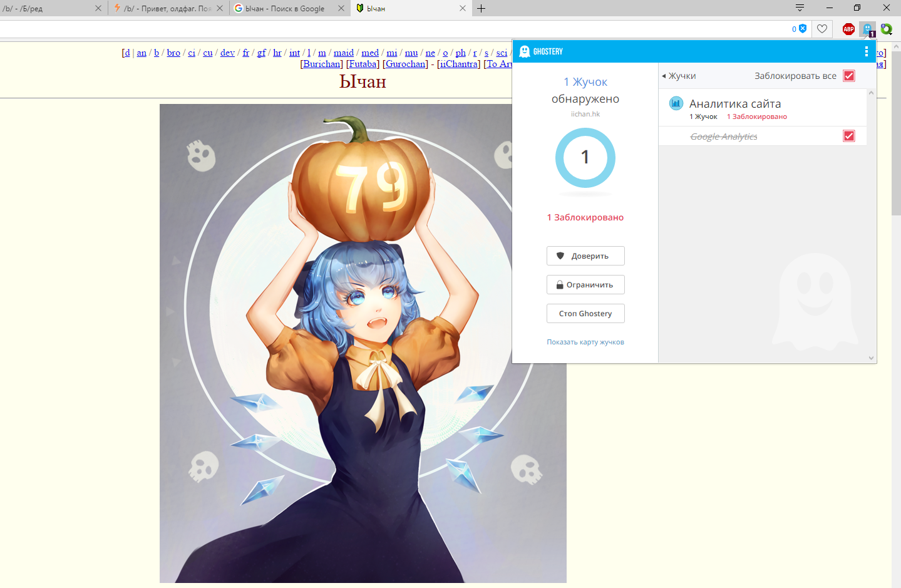This screenshot has width=901, height=588.
Task: Open the /b/ board link
Action: (157, 53)
